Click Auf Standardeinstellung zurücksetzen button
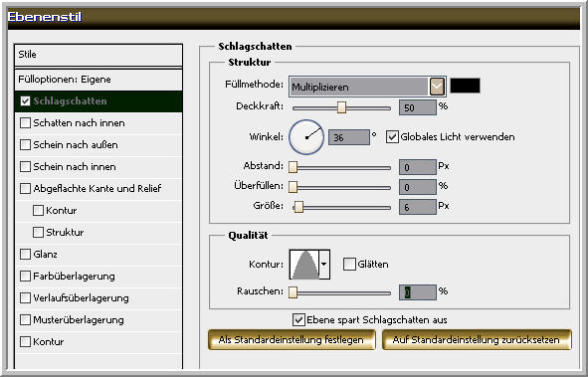This screenshot has height=377, width=588. click(477, 340)
